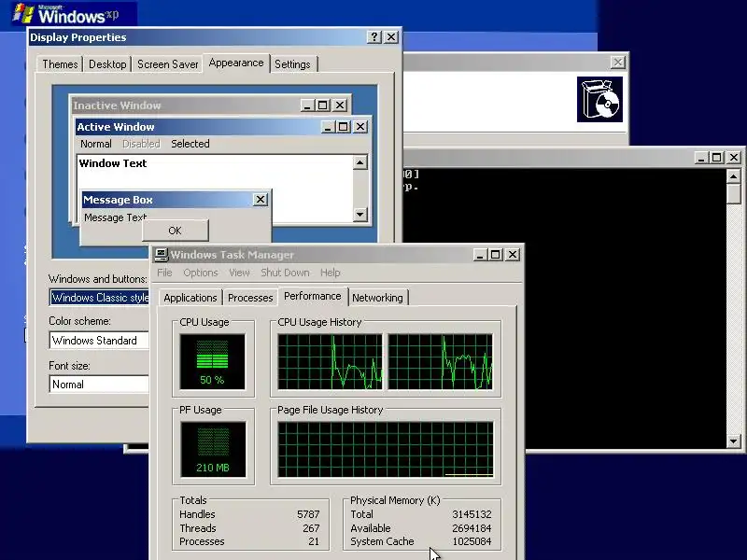Click the Normal preview menu item
This screenshot has width=747, height=560.
tap(96, 144)
